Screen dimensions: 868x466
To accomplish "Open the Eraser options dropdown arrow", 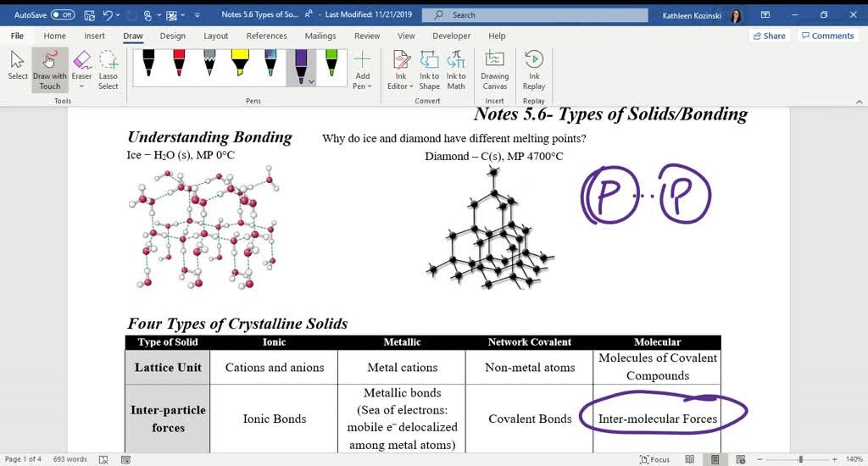I will point(81,86).
